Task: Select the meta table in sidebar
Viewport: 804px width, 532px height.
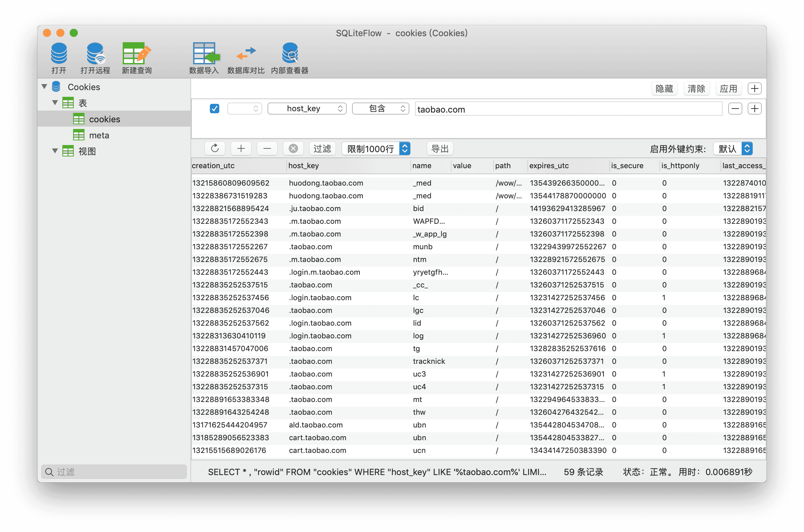Action: [99, 135]
